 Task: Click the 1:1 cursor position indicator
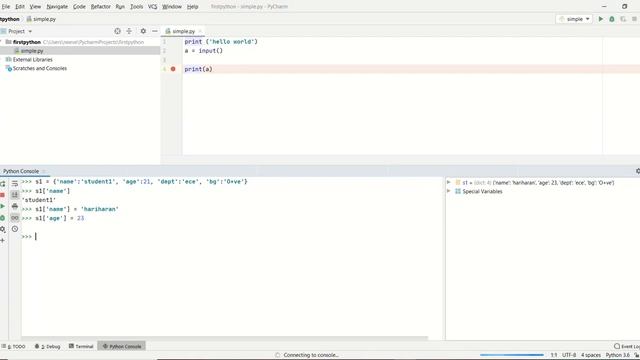(x=554, y=355)
